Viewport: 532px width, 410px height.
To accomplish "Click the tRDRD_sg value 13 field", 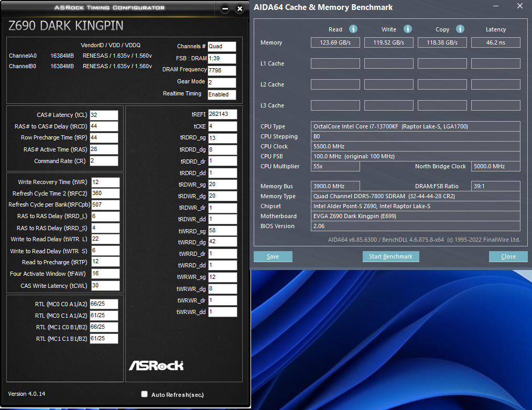I will coord(223,138).
